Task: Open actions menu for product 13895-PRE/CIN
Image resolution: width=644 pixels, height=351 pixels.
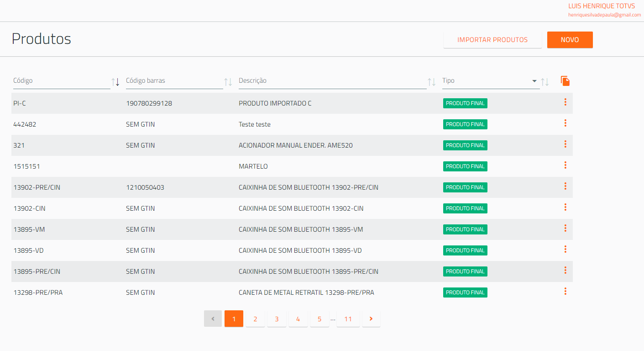Action: click(565, 270)
